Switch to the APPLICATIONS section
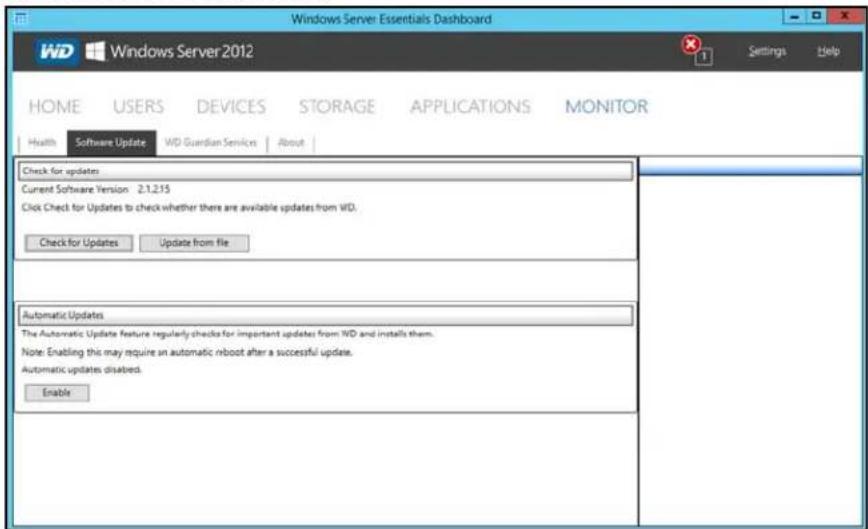The height and width of the screenshot is (529, 868). (471, 106)
